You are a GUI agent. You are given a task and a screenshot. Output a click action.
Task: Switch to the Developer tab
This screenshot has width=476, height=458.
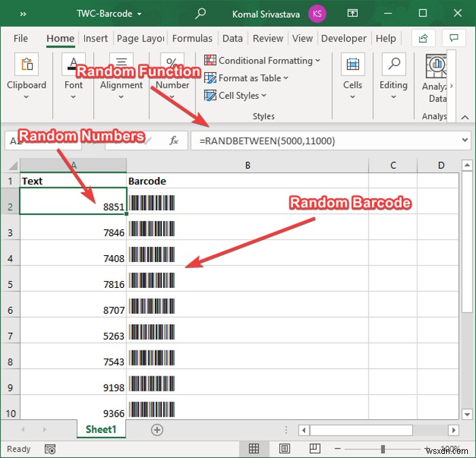[x=343, y=38]
